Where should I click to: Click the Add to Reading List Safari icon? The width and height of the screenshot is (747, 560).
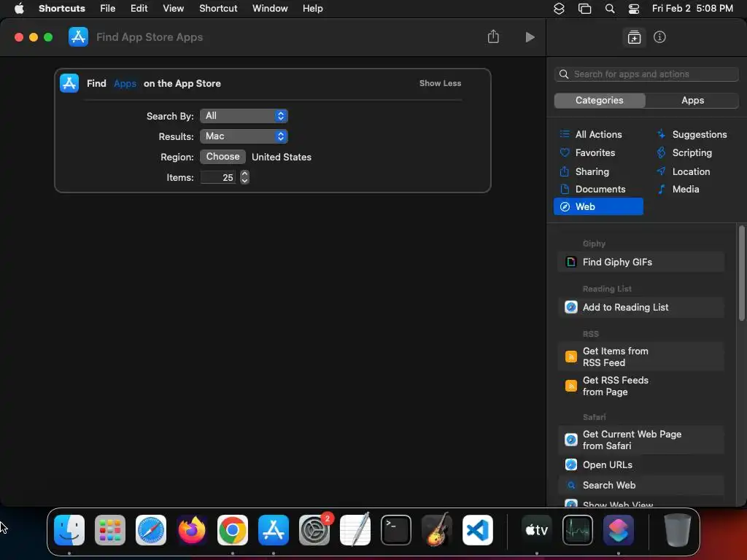[570, 307]
